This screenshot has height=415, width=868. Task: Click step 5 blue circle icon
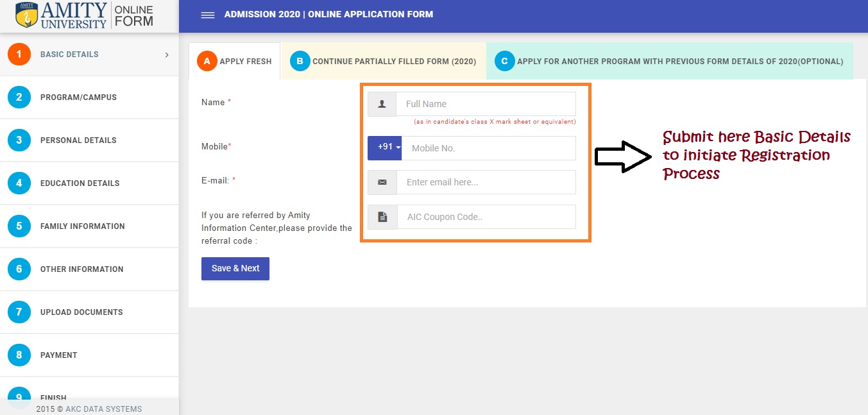pos(19,226)
